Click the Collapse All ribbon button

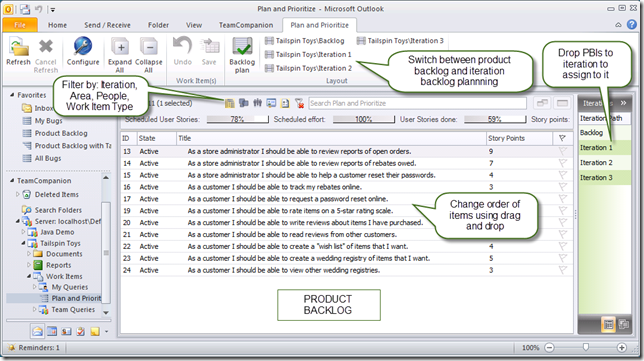(x=149, y=55)
